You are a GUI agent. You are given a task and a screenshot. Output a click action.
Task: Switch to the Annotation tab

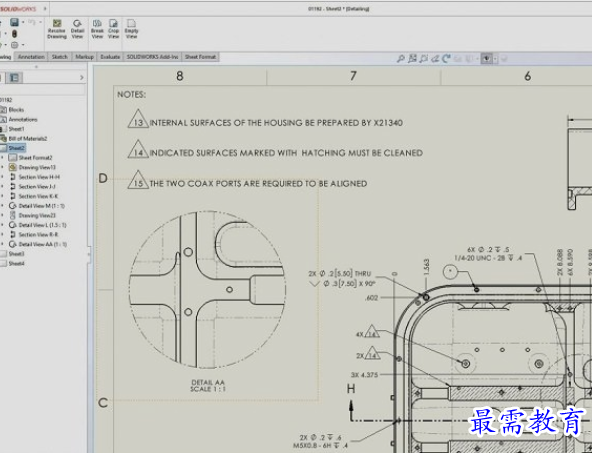[x=31, y=57]
